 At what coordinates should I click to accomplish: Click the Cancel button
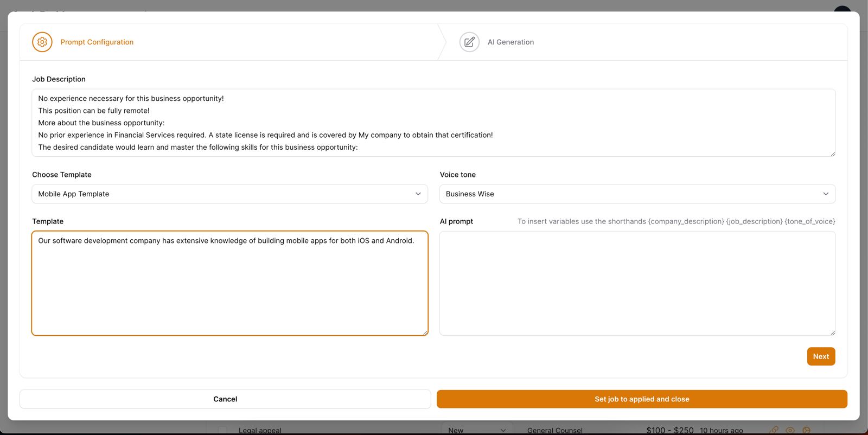point(225,399)
